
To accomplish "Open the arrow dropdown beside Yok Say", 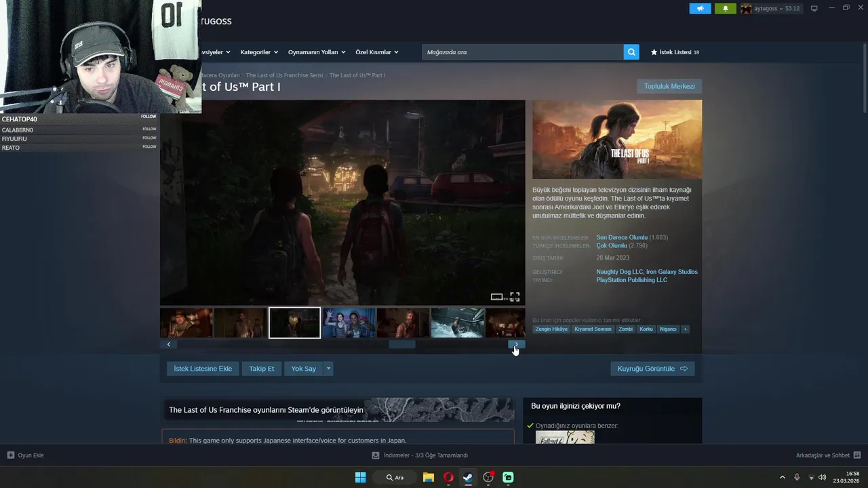I will pos(328,369).
